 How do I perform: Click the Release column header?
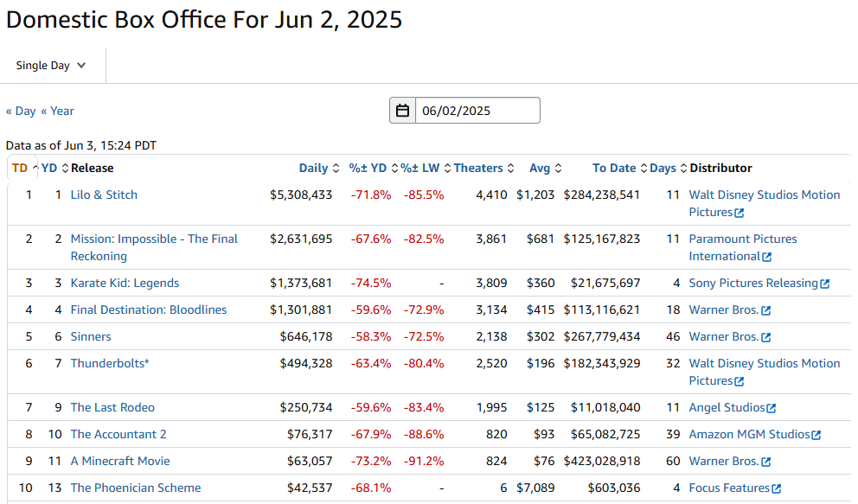pyautogui.click(x=92, y=168)
